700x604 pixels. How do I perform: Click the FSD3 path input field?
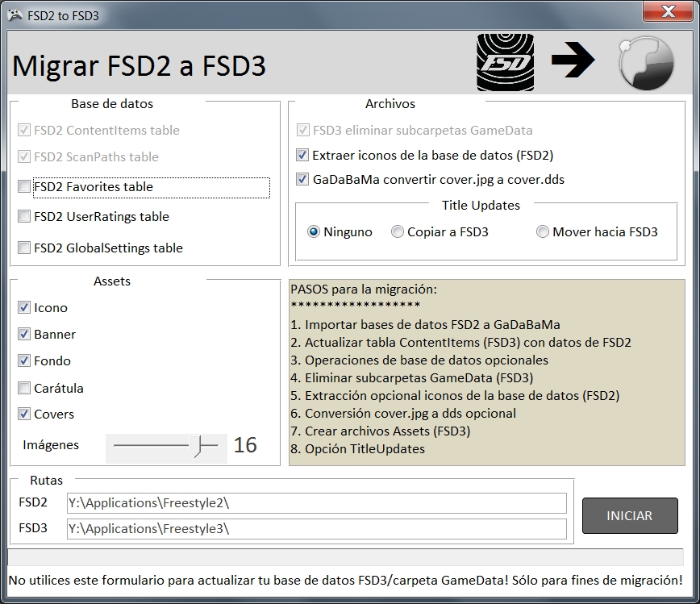316,528
